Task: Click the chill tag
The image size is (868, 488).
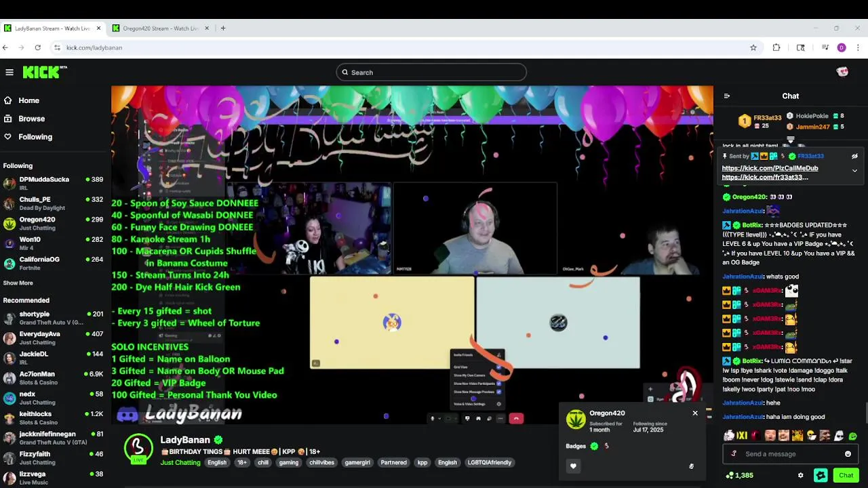Action: pos(263,463)
